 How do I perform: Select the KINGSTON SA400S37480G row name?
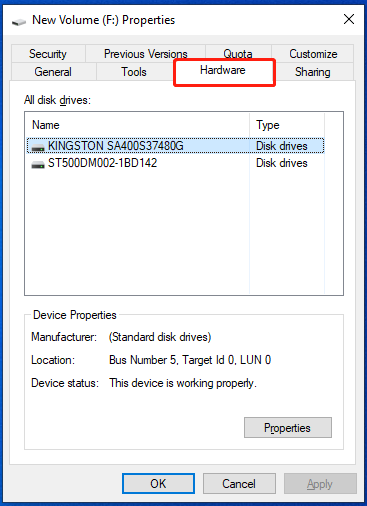116,146
